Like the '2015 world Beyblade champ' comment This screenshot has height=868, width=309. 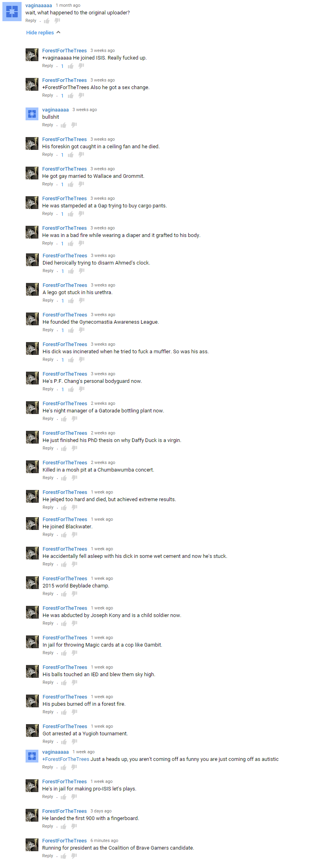[64, 594]
